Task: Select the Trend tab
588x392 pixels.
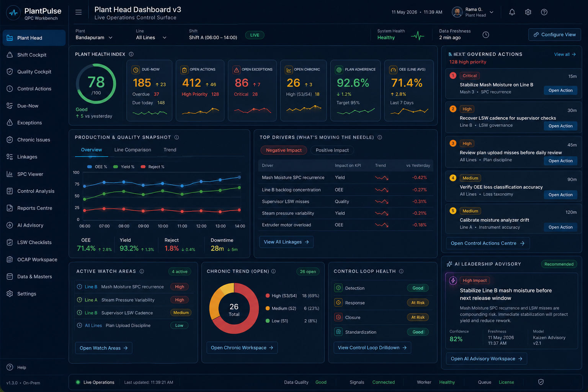Action: [x=170, y=150]
